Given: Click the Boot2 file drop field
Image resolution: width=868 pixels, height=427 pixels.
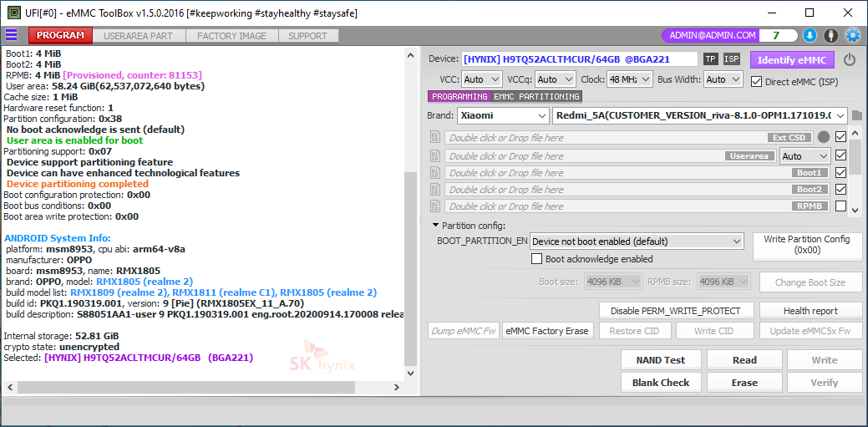Looking at the screenshot, I should click(637, 190).
